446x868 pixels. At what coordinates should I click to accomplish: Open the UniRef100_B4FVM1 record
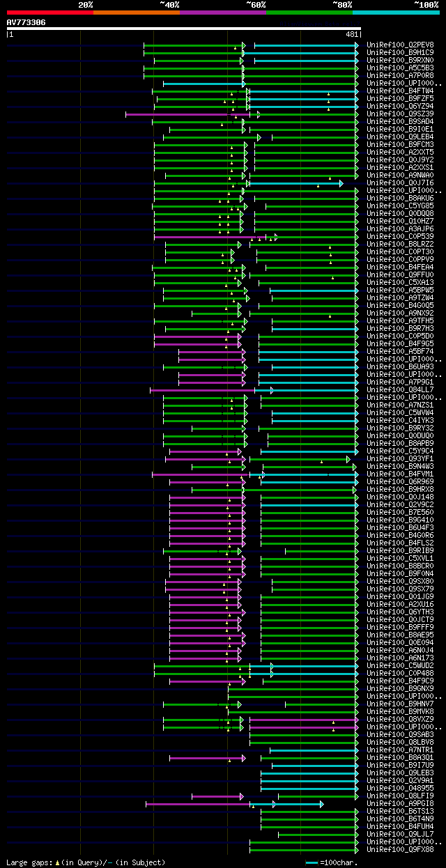400,474
